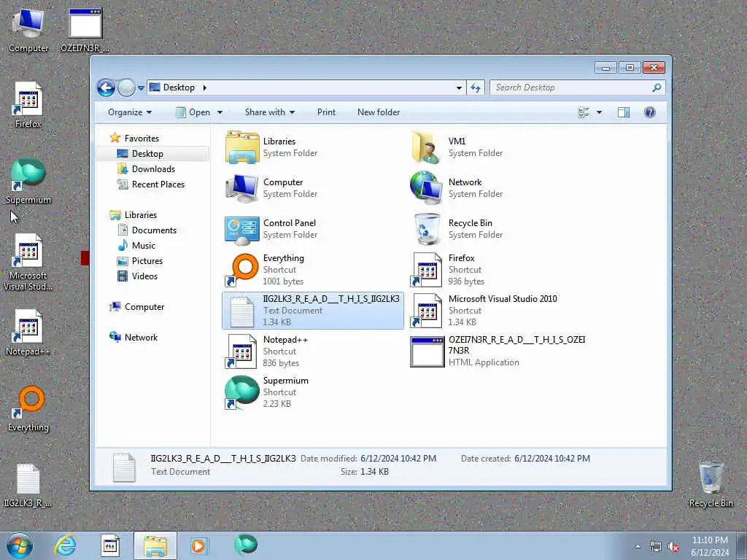
Task: Select Microsoft Visual Studio desktop shortcut
Action: [28, 262]
